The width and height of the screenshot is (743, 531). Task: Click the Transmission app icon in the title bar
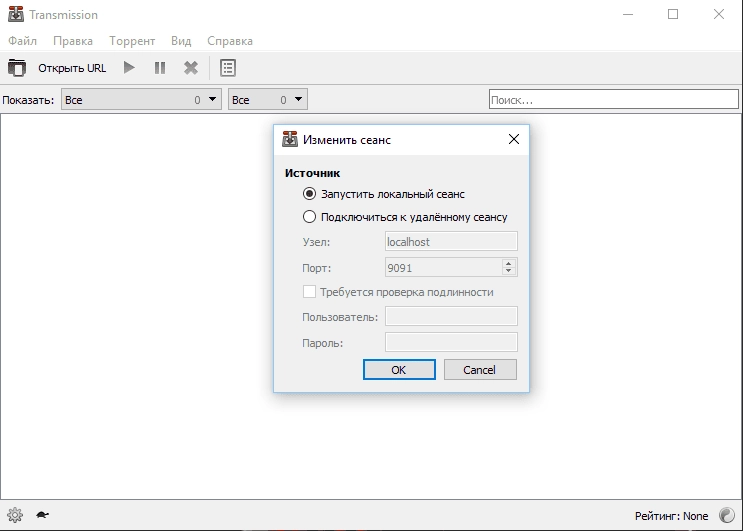[16, 14]
